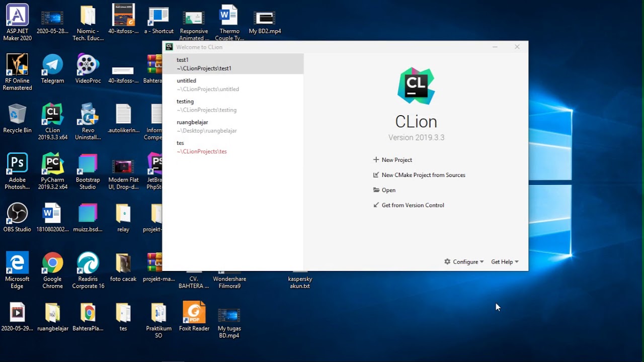Open the test1 recent project
The image size is (644, 362).
233,64
